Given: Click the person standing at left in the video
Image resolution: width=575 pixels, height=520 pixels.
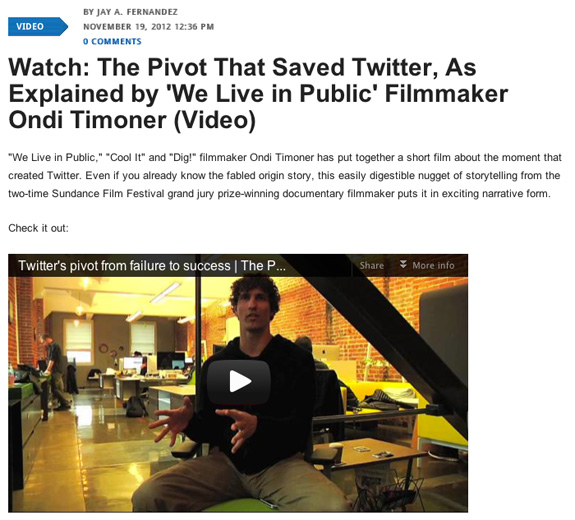Looking at the screenshot, I should 56,371.
